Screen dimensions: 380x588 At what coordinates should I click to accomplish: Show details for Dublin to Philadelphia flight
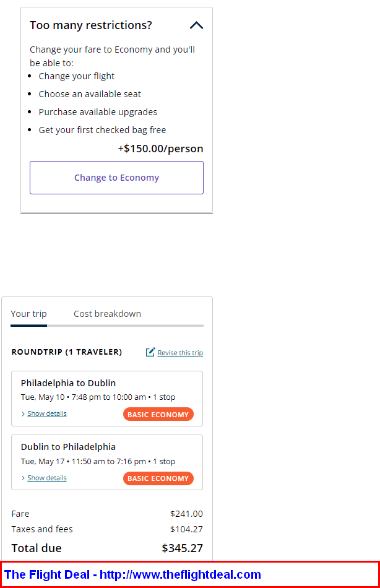(47, 478)
